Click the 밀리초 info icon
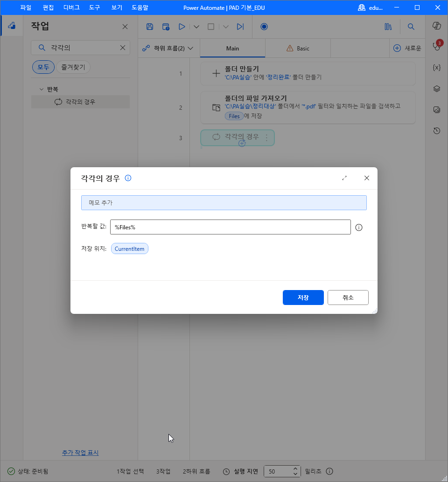This screenshot has height=482, width=448. pyautogui.click(x=329, y=471)
